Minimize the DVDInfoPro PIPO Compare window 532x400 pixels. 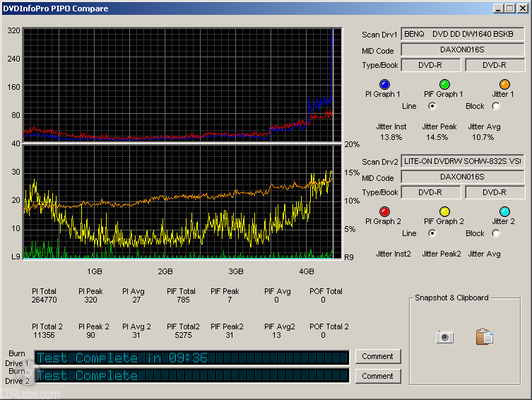[498, 8]
